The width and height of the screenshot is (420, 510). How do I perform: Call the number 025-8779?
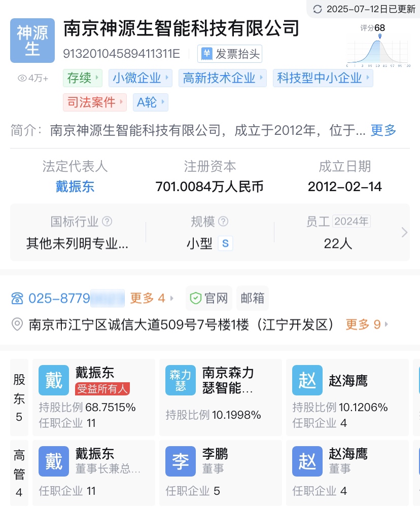[76, 298]
